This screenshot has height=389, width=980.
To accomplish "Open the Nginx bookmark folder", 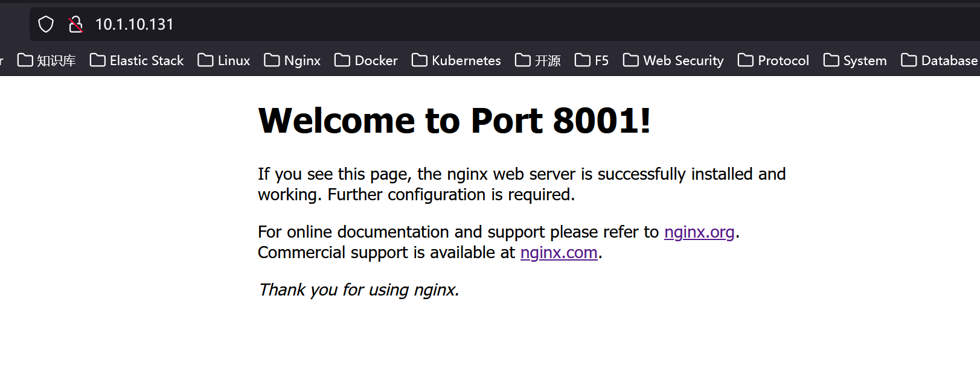I will [292, 60].
